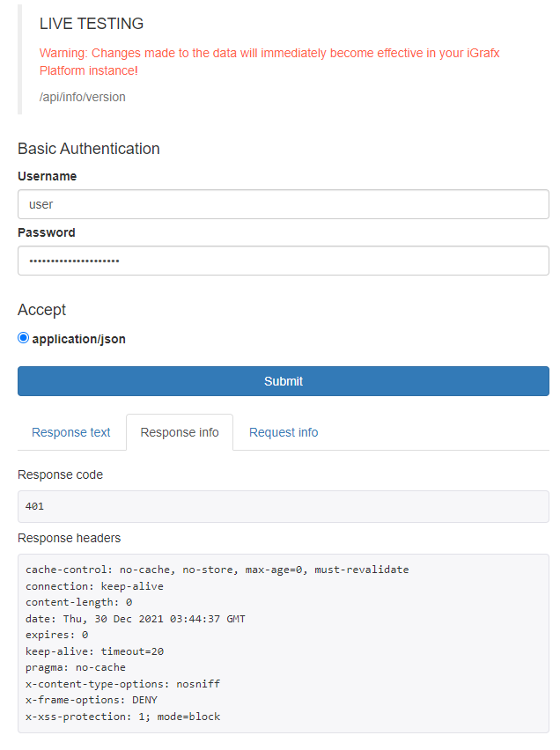Open the Request info tab
This screenshot has height=750, width=560.
pyautogui.click(x=284, y=432)
